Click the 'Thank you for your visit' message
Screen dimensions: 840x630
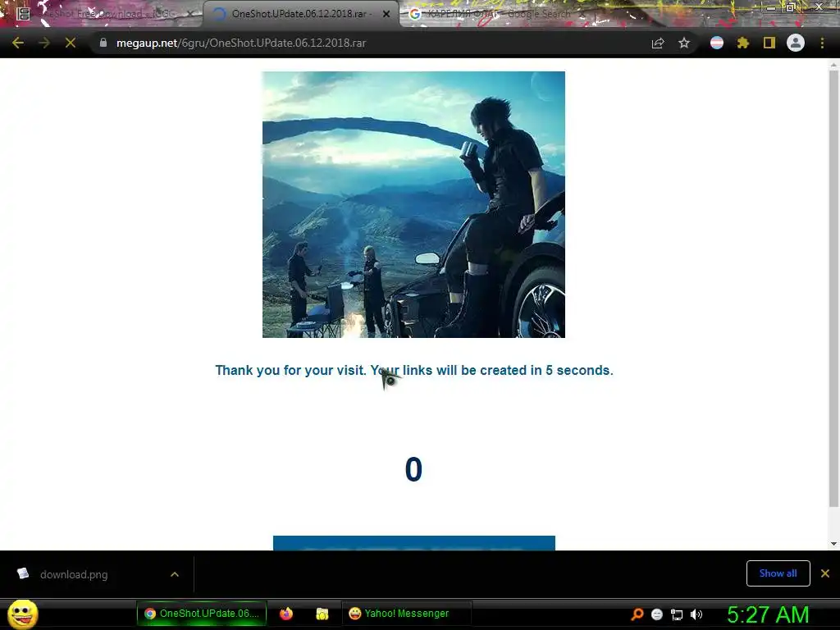point(414,370)
